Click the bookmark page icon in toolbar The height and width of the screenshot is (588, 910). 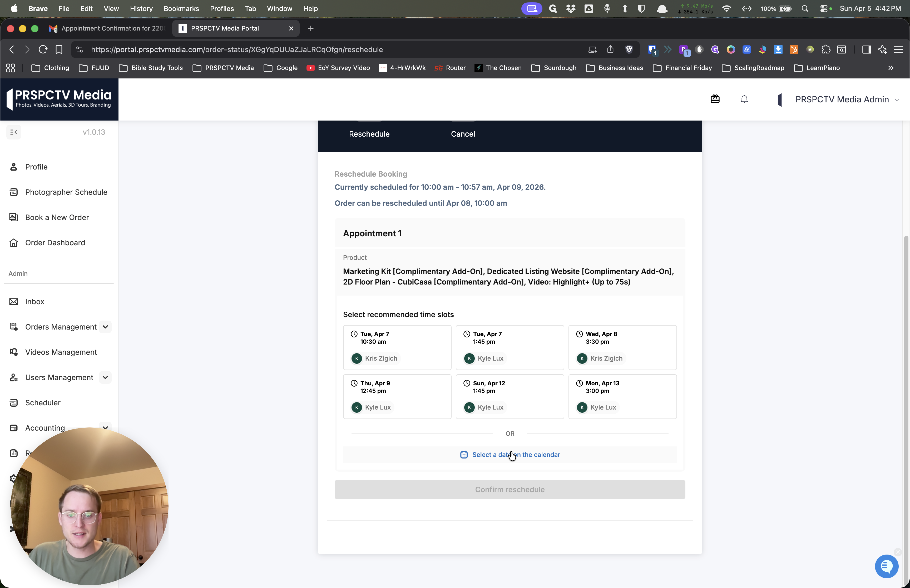(x=59, y=50)
